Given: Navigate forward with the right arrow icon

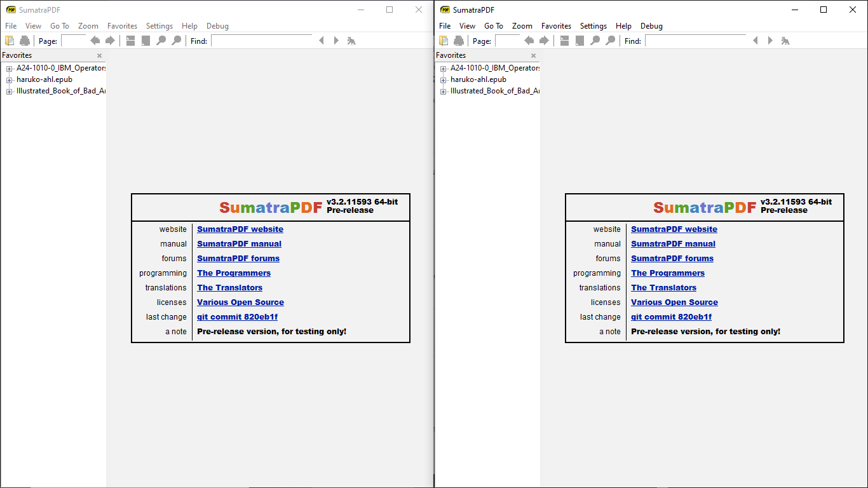Looking at the screenshot, I should (x=109, y=40).
